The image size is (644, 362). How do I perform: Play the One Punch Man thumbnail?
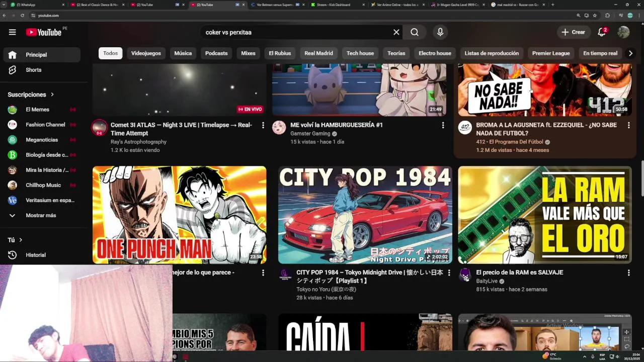click(179, 215)
